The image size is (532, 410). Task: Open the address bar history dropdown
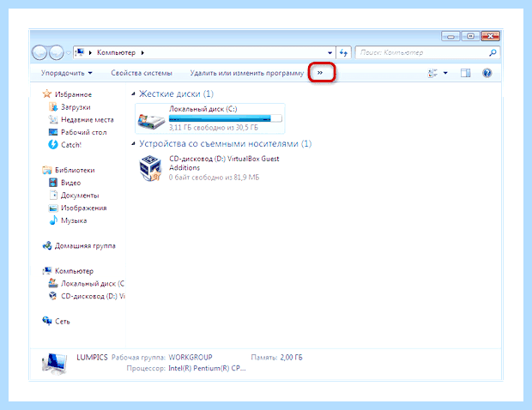coord(329,53)
